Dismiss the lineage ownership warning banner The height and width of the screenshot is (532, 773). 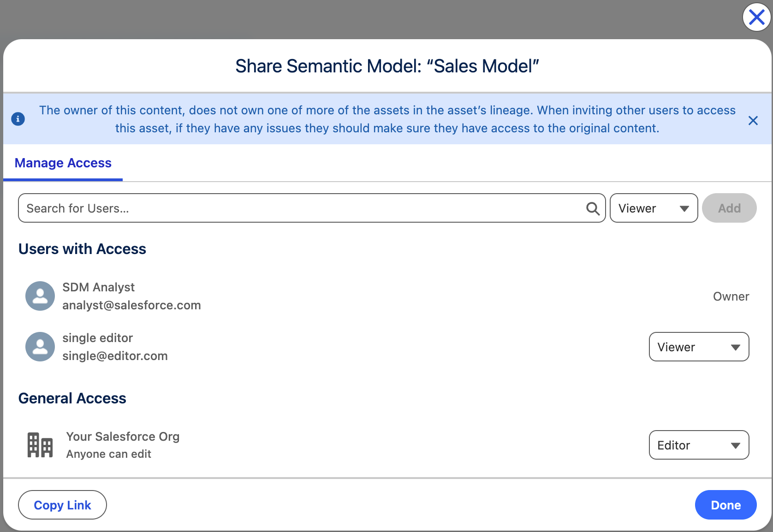[x=753, y=120]
